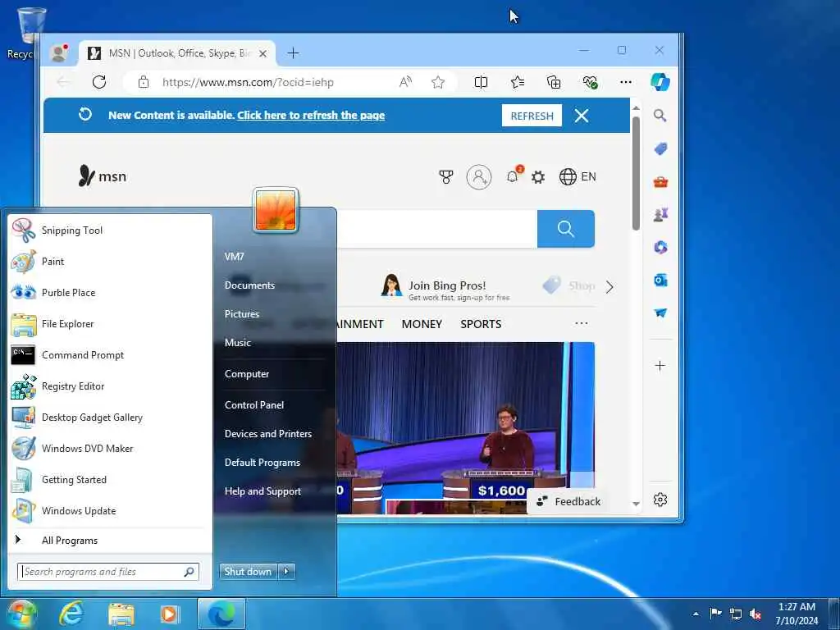Viewport: 840px width, 630px height.
Task: Open MSN notifications bell
Action: [x=513, y=176]
